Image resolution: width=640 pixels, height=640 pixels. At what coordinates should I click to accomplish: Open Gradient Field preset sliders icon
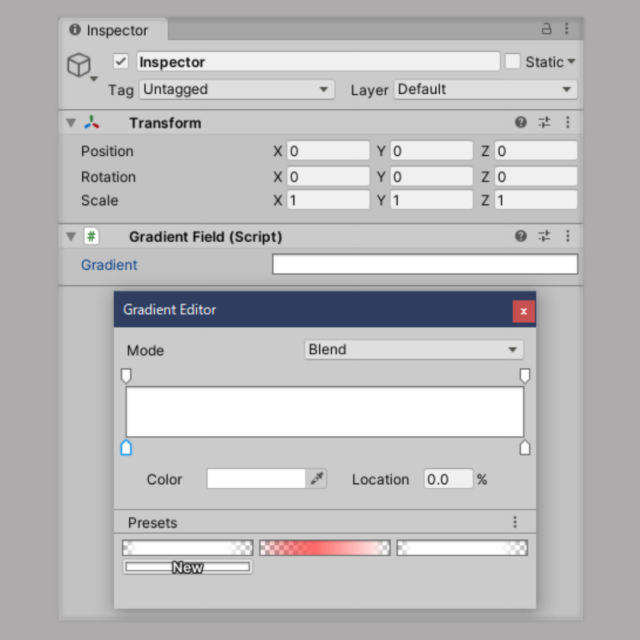[x=544, y=236]
